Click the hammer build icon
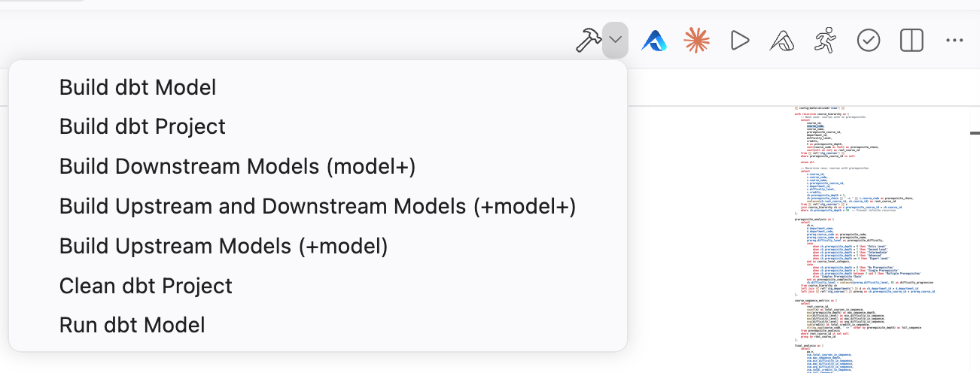Viewport: 980px width, 373px height. click(x=588, y=40)
